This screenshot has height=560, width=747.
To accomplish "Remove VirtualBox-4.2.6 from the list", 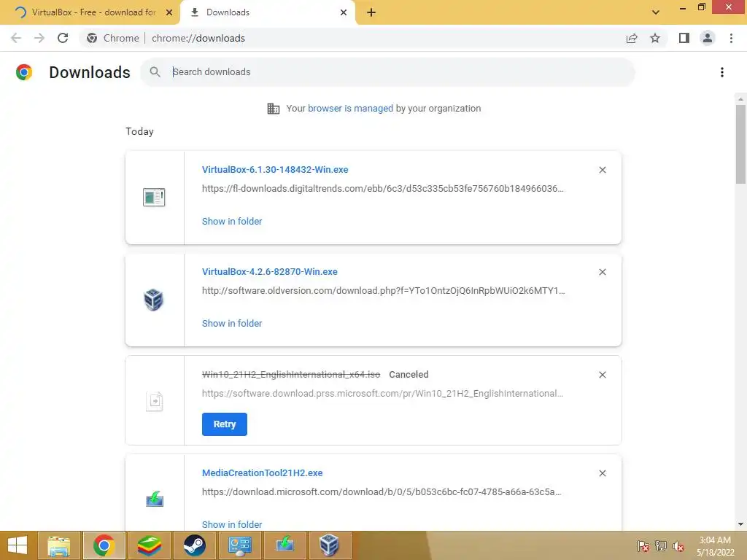I will [602, 272].
